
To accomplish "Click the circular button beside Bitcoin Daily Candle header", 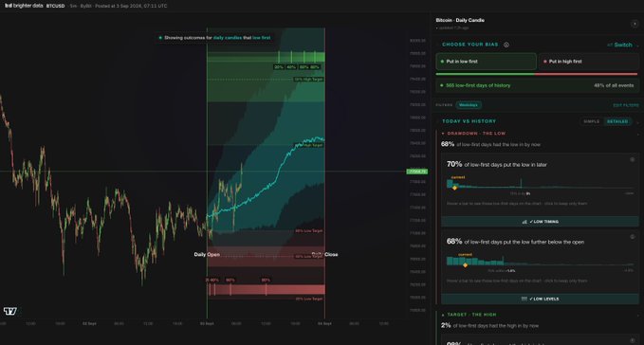I will [635, 24].
